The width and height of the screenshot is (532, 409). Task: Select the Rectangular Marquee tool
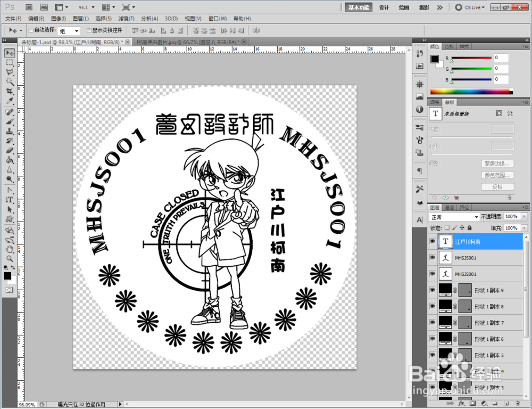coord(10,62)
